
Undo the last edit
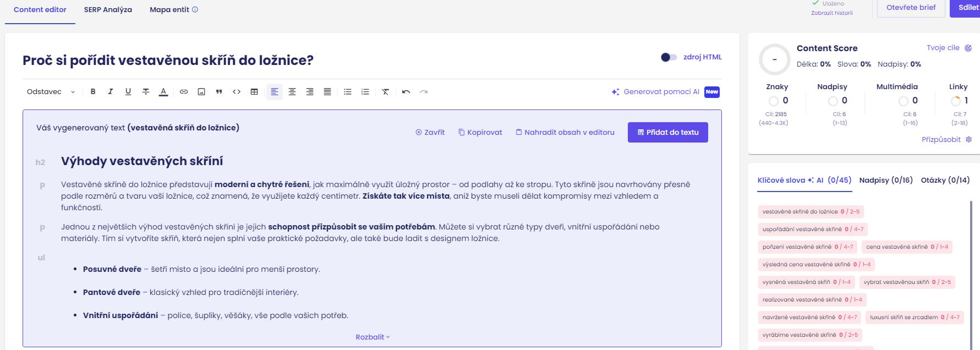pyautogui.click(x=406, y=92)
